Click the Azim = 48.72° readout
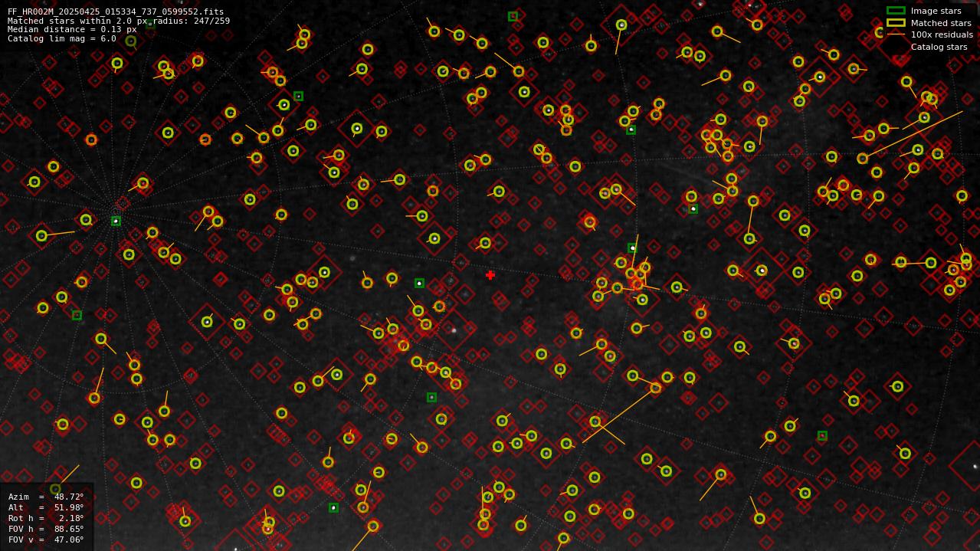This screenshot has width=980, height=551. pyautogui.click(x=46, y=497)
